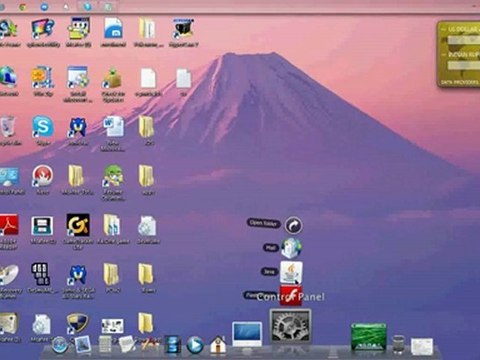The image size is (480, 360).
Task: Open the green character shortcut icon
Action: click(x=113, y=176)
